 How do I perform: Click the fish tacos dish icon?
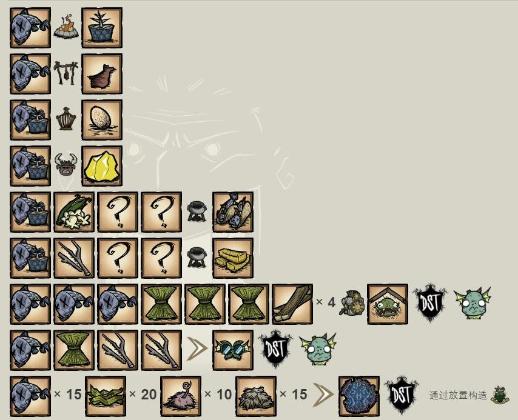[x=233, y=212]
